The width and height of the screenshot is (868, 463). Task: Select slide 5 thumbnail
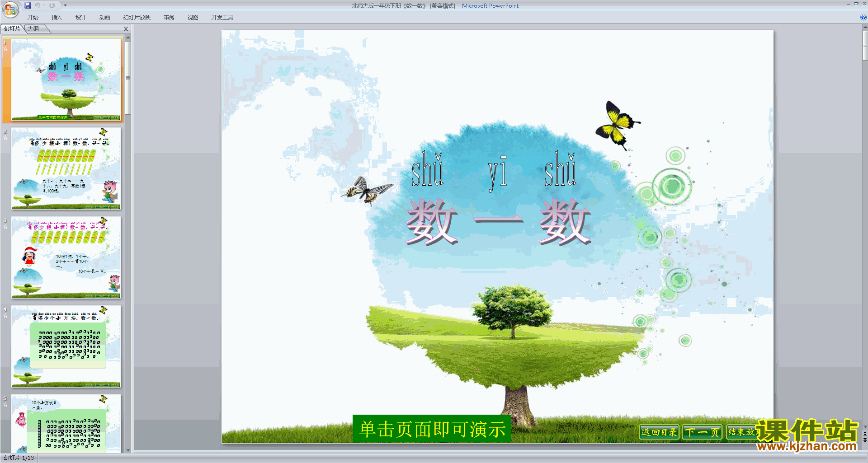pyautogui.click(x=66, y=423)
